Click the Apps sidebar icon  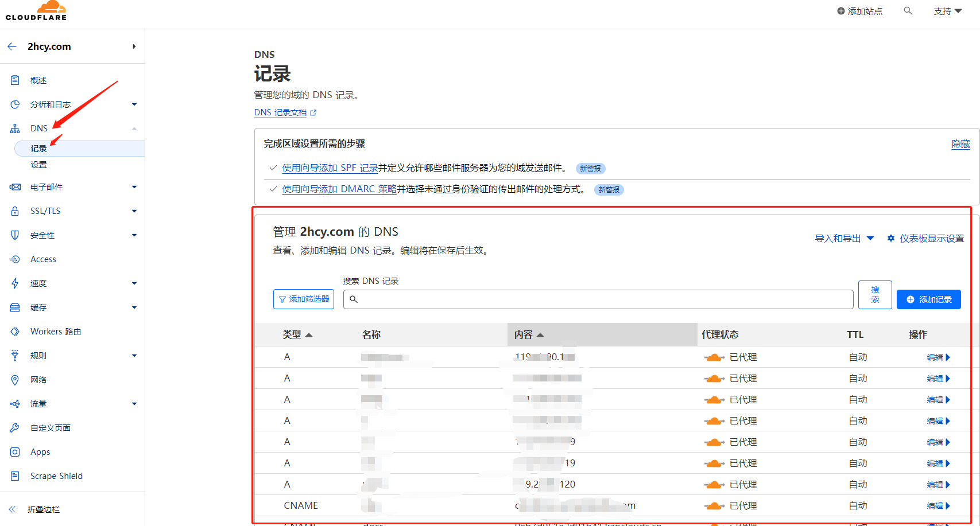click(15, 452)
